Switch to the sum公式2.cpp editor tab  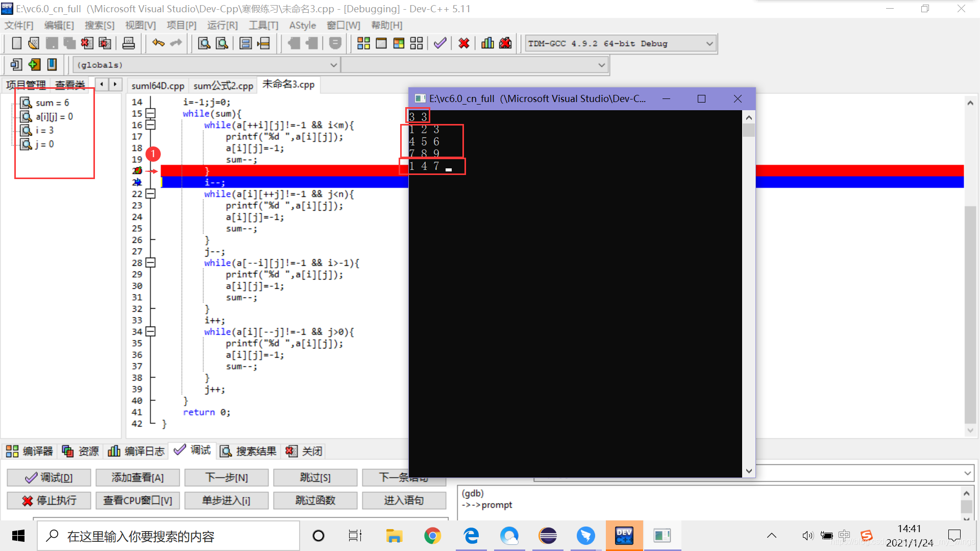tap(223, 86)
